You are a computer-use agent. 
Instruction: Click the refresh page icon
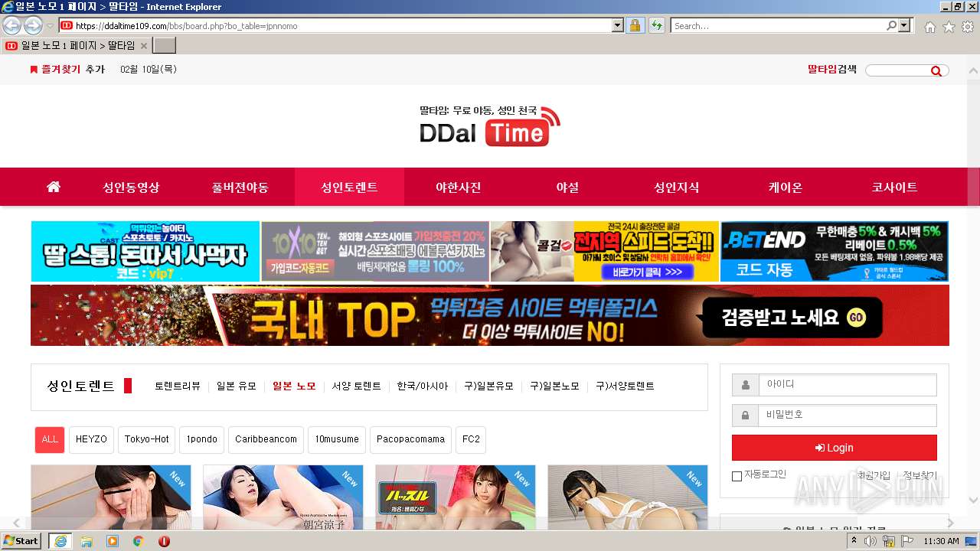(656, 25)
